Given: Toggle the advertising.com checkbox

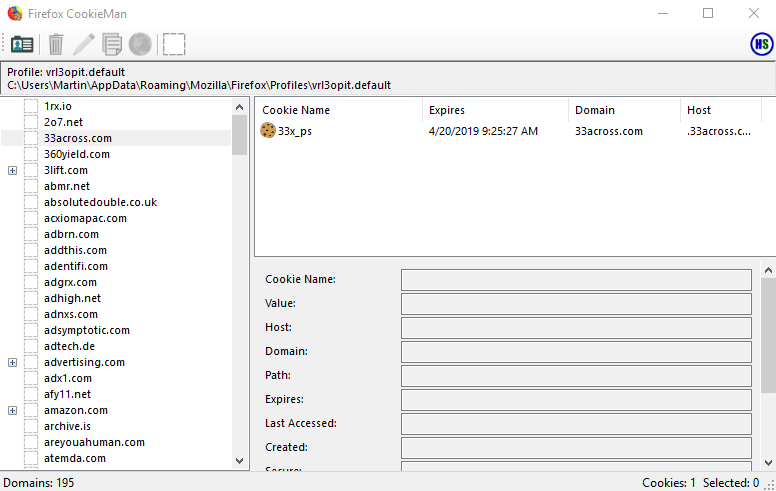Looking at the screenshot, I should pyautogui.click(x=31, y=362).
